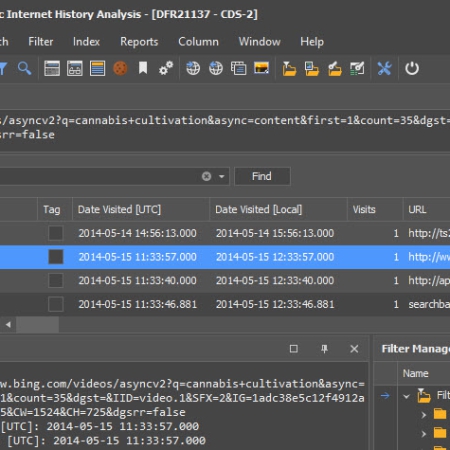
Task: Tag the 11:33:46.881 UTC record
Action: (56, 304)
